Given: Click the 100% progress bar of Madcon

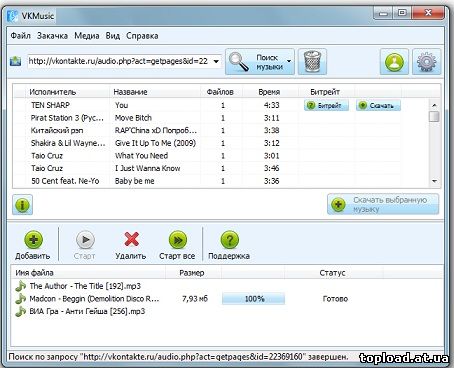Looking at the screenshot, I should (x=254, y=299).
